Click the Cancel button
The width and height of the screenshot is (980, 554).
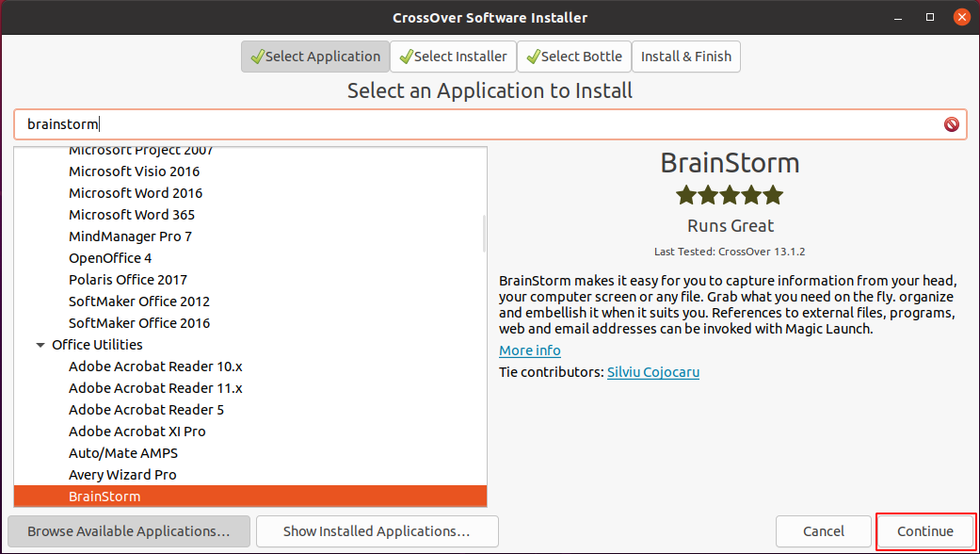pyautogui.click(x=823, y=530)
